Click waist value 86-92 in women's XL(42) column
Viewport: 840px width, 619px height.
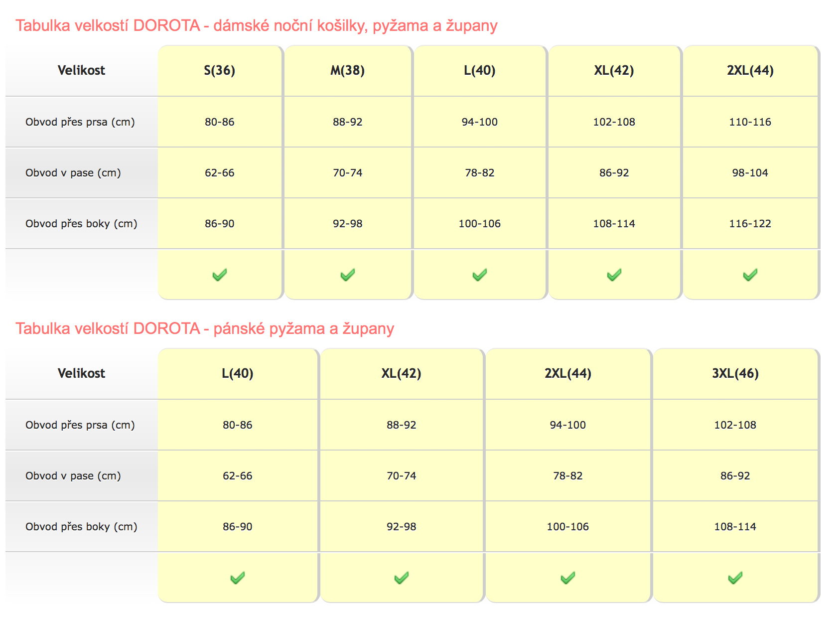pos(614,173)
